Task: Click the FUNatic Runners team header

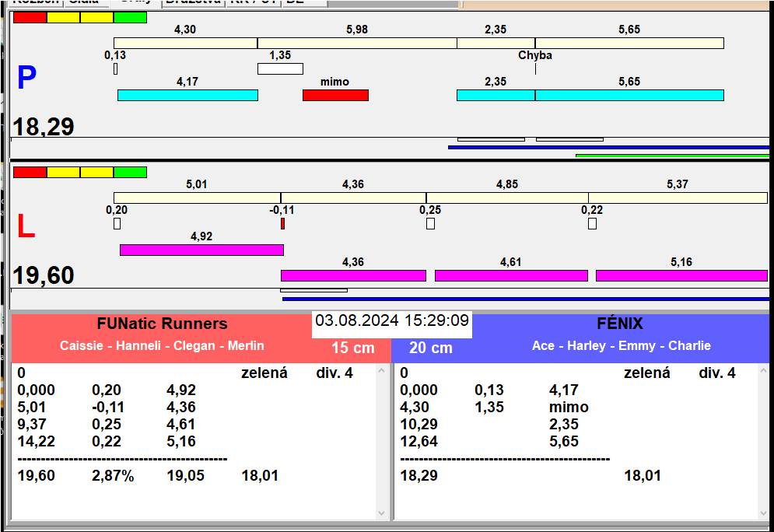Action: click(x=162, y=324)
